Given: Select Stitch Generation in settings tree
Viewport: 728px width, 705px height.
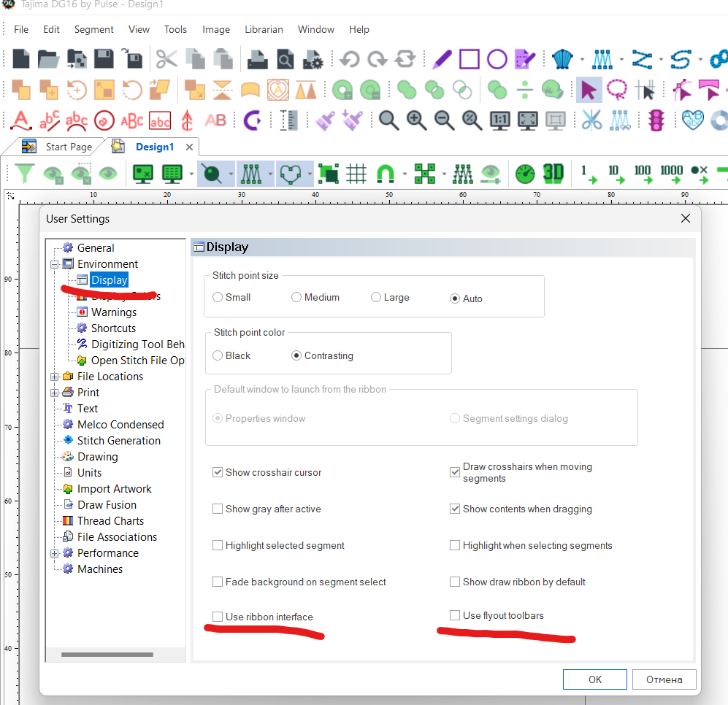Looking at the screenshot, I should [119, 441].
